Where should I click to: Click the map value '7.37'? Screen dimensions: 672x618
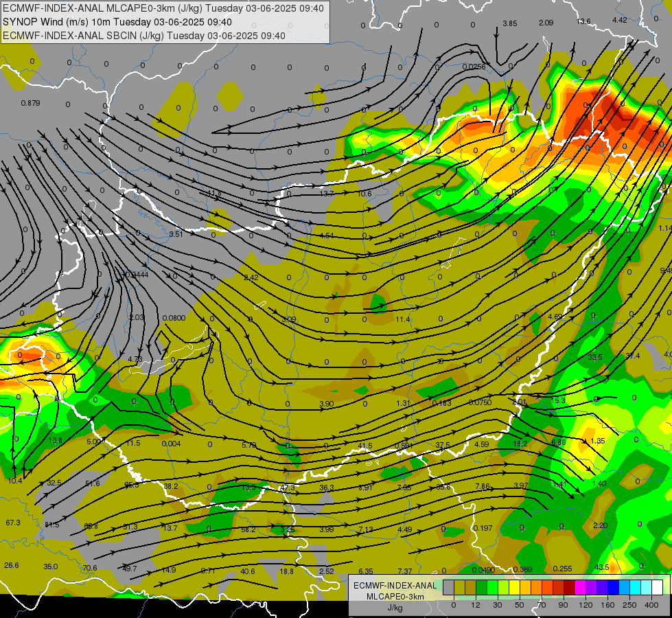(405, 571)
